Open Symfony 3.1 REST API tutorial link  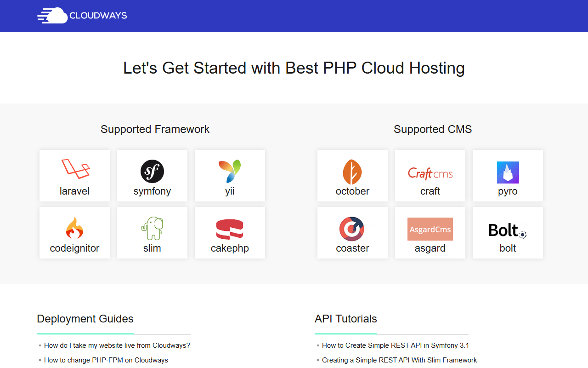(396, 345)
